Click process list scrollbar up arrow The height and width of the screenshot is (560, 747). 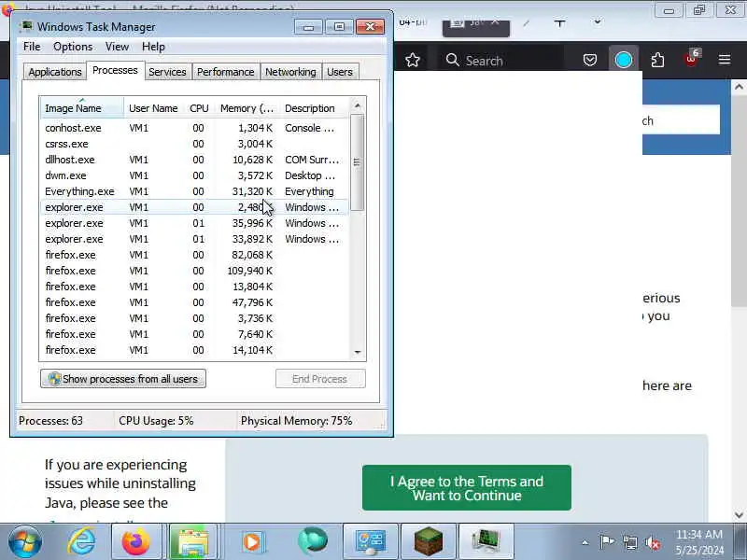(358, 105)
